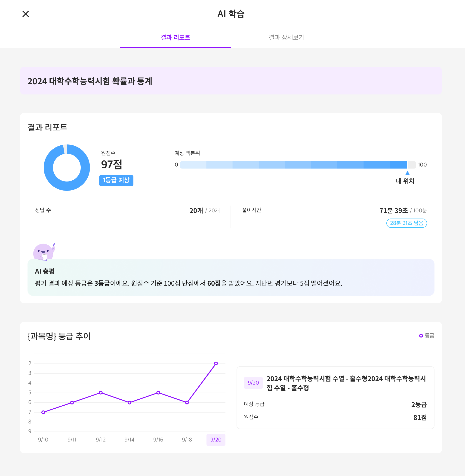
Task: Click the highlighted 9/20 axis date label
Action: click(216, 440)
